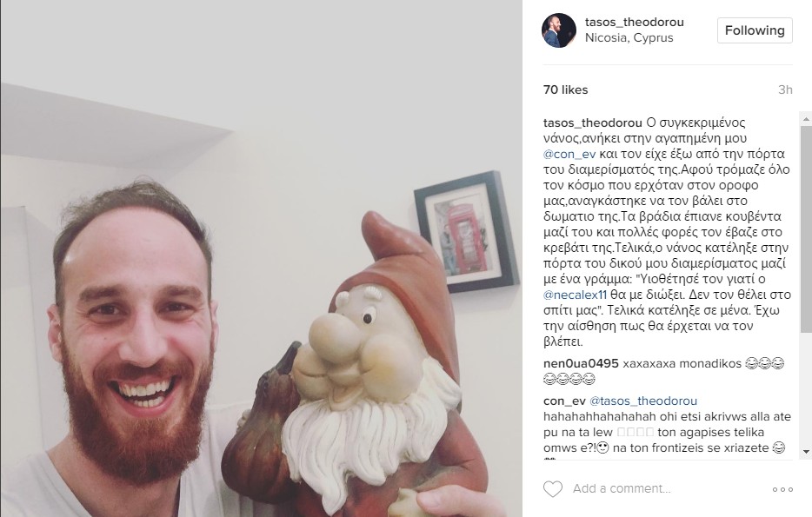Click the comments scrollbar down arrow
The width and height of the screenshot is (812, 517).
[x=806, y=452]
